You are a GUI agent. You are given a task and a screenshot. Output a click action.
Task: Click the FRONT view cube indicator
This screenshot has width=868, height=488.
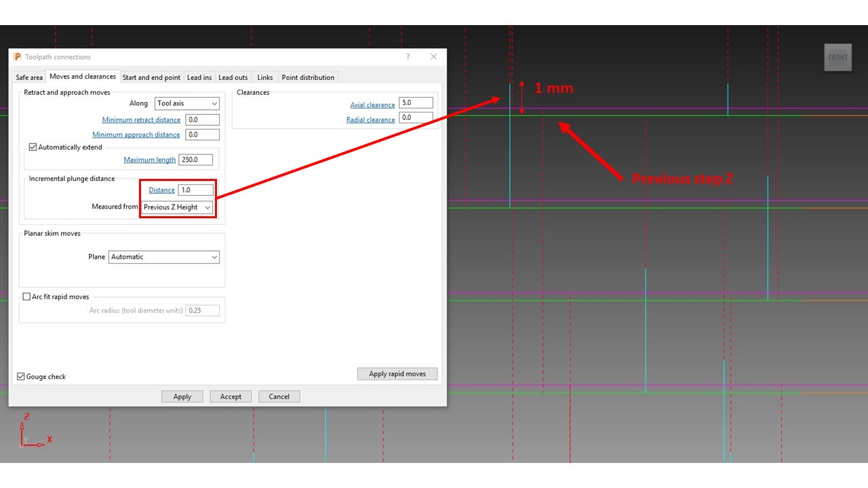click(837, 58)
